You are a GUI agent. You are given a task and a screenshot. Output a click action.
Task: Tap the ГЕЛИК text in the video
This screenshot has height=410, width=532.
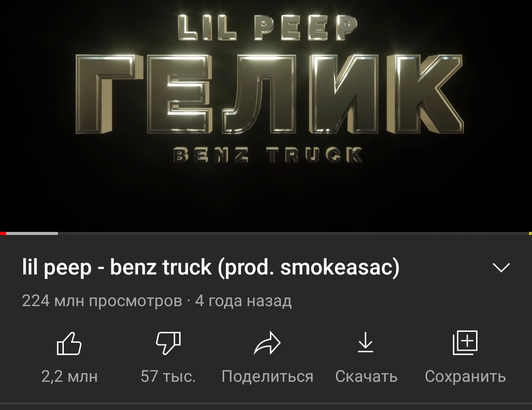click(x=269, y=94)
